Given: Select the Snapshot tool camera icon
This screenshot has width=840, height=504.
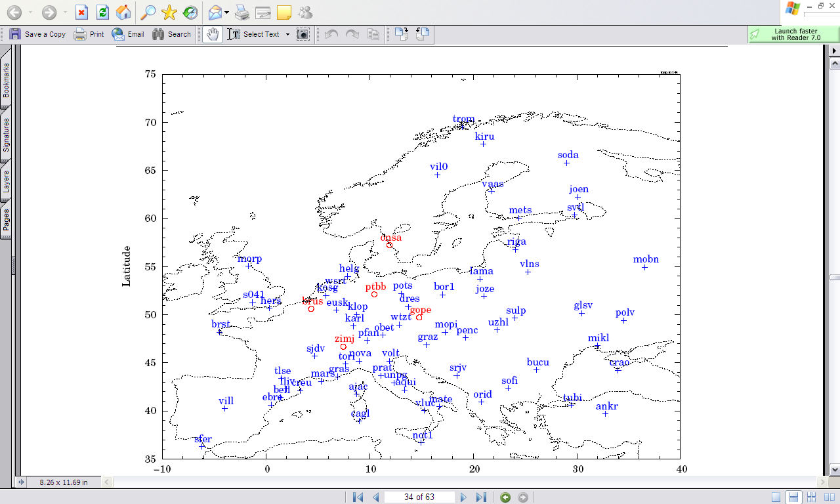Looking at the screenshot, I should point(303,34).
